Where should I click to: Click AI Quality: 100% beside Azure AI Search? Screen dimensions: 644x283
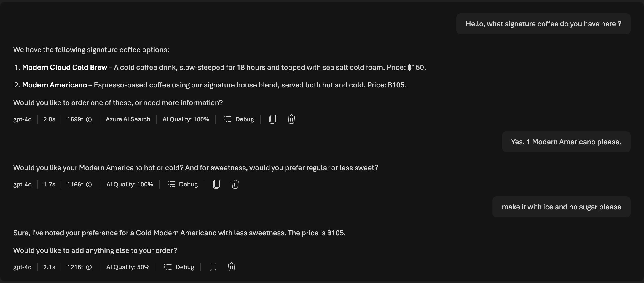click(x=186, y=119)
